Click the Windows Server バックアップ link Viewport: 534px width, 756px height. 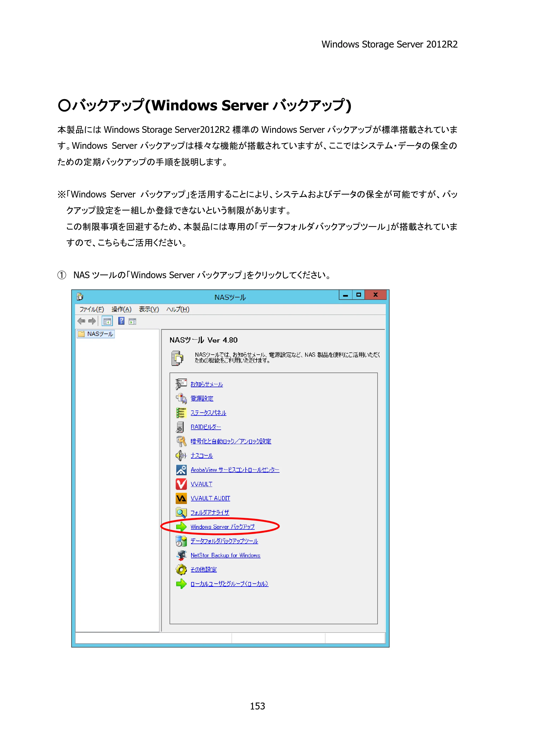pyautogui.click(x=222, y=526)
